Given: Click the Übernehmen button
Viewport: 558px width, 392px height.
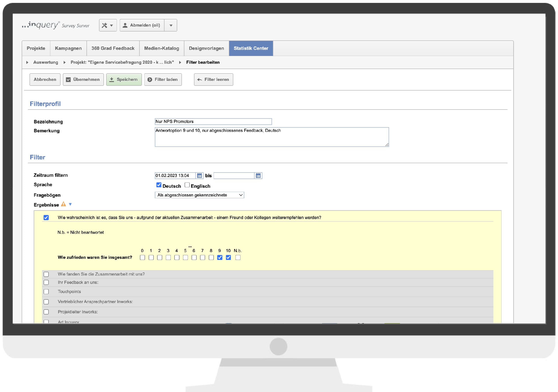Looking at the screenshot, I should point(83,80).
